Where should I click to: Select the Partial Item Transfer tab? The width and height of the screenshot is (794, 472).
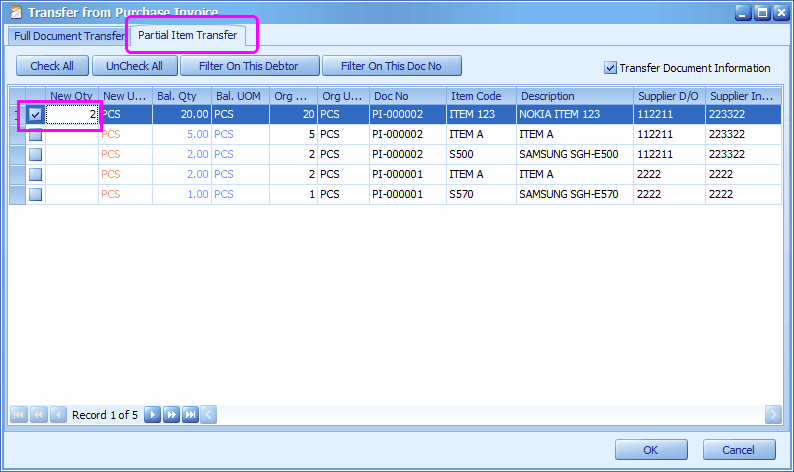(188, 36)
